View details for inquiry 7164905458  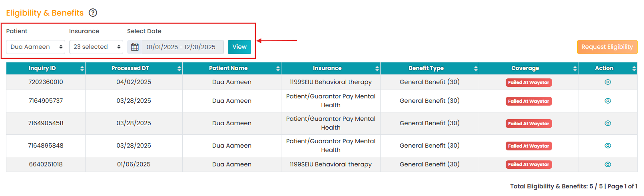(x=608, y=123)
